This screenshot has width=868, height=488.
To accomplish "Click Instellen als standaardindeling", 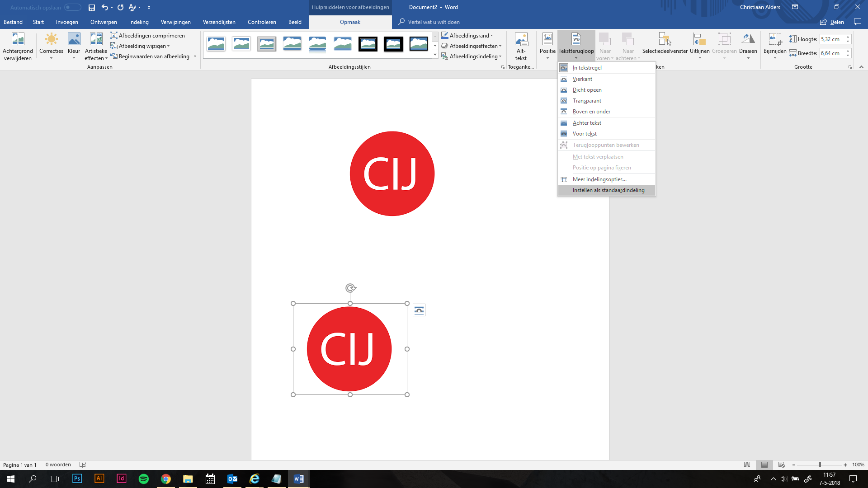I will 608,190.
